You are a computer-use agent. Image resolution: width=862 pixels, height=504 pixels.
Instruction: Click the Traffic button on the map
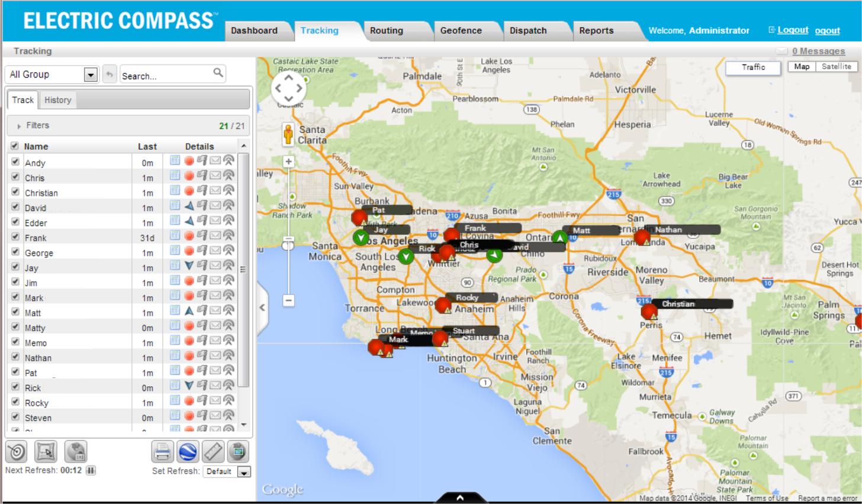(752, 67)
